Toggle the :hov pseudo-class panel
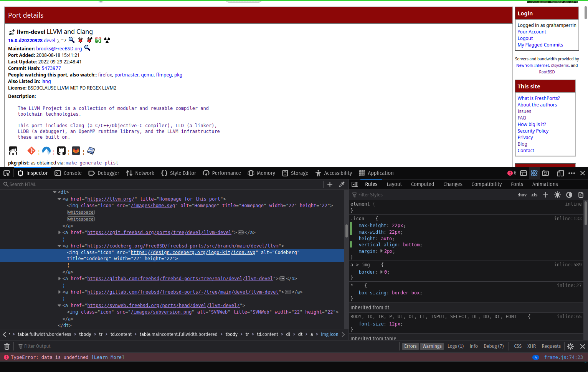Image resolution: width=588 pixels, height=372 pixels. pyautogui.click(x=522, y=194)
